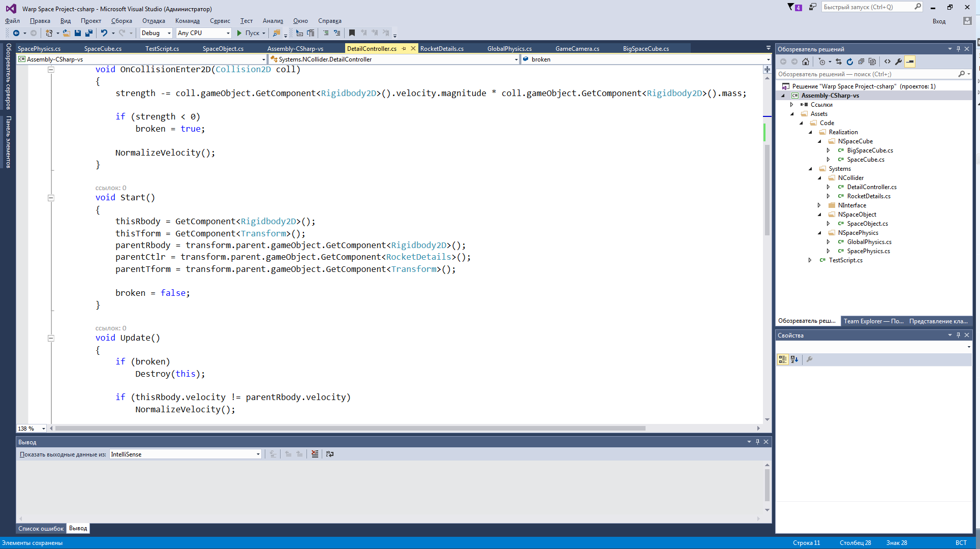Switch Properties panel to categorized view
This screenshot has height=549, width=980.
pos(783,359)
